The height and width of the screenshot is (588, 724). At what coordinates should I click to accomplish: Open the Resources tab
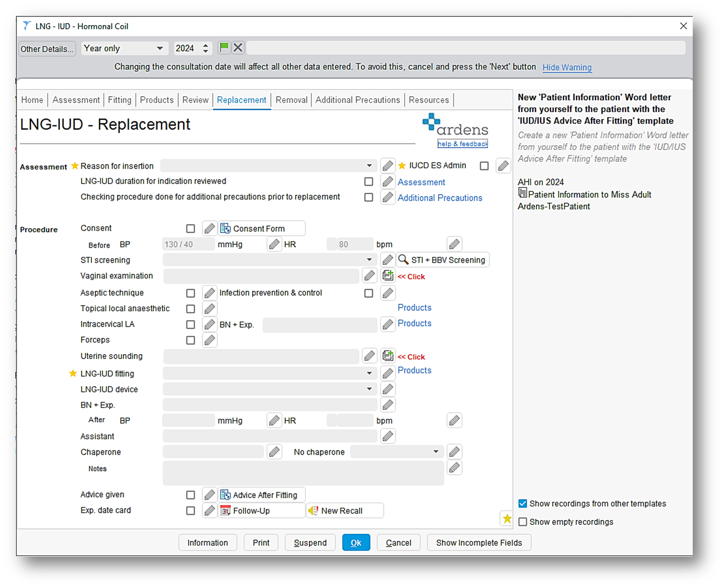(x=429, y=100)
